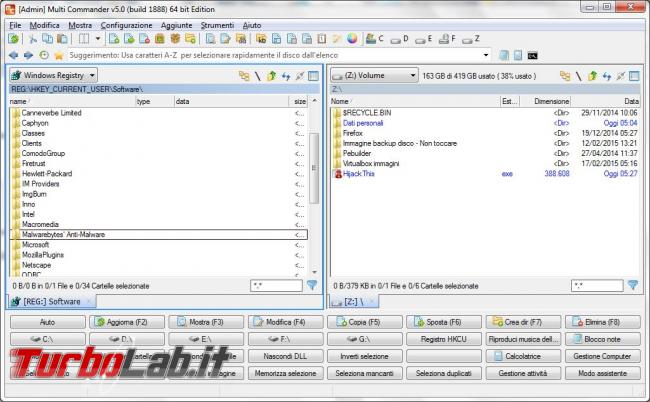Go up one level in the left panel with the green arrow
650x402 pixels.
[x=272, y=76]
